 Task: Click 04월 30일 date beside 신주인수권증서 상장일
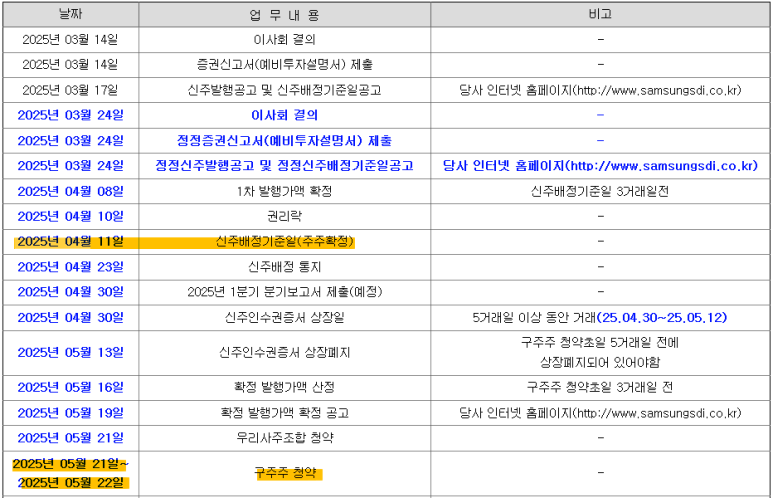pyautogui.click(x=70, y=318)
